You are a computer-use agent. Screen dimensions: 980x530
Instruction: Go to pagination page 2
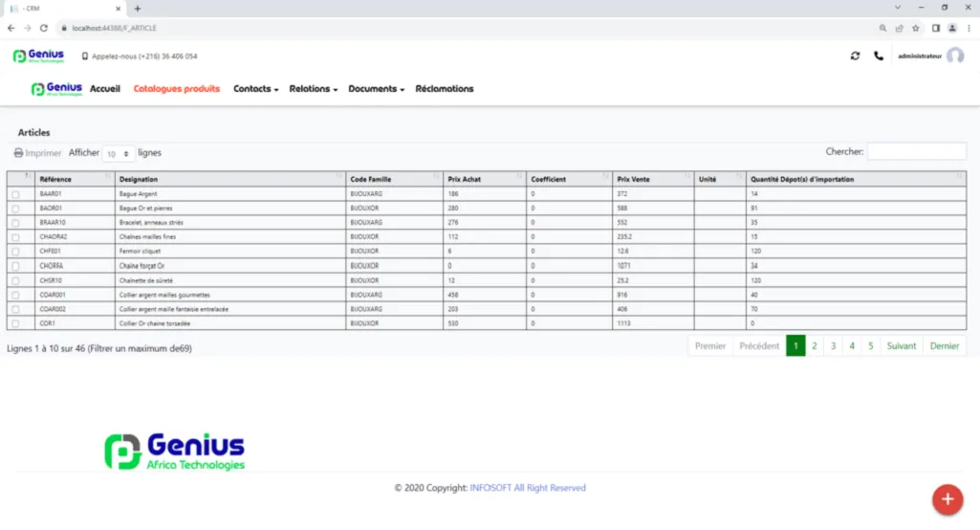[x=815, y=346]
